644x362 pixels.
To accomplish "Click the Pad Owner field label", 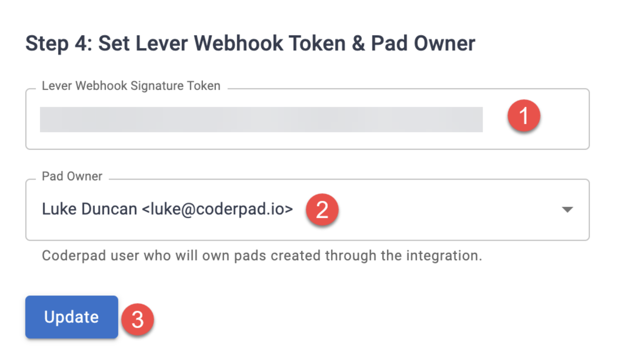I will tap(72, 176).
